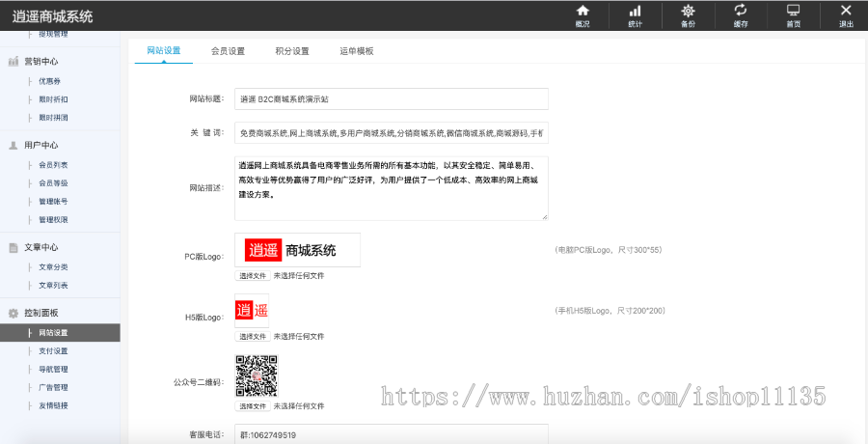This screenshot has width=868, height=444.
Task: Switch to the 会员设置 tab
Action: point(228,51)
